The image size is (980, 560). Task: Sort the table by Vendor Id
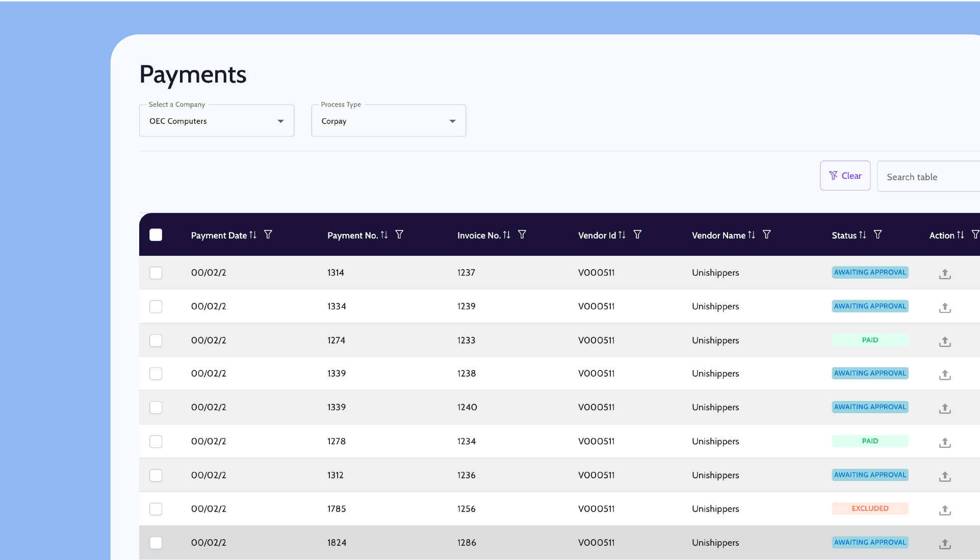coord(622,235)
